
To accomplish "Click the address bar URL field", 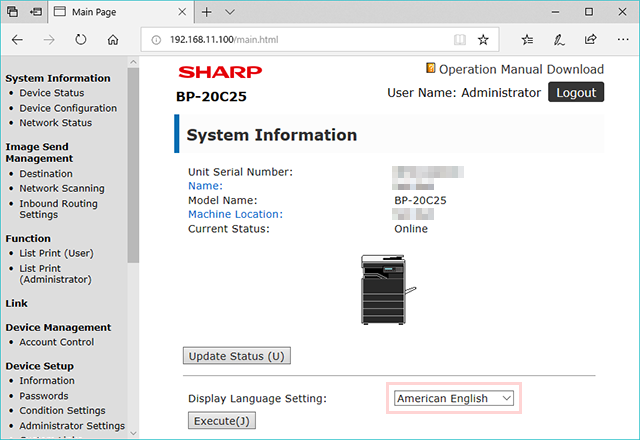I will coord(302,40).
